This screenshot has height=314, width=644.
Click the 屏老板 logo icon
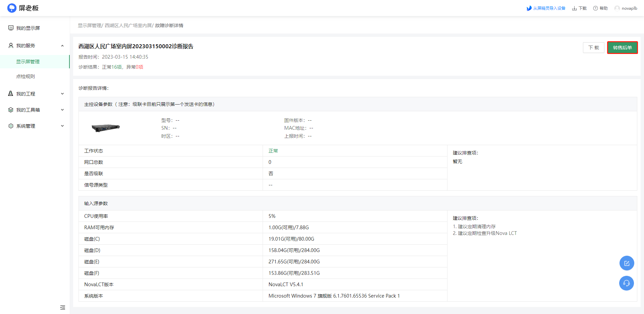click(12, 8)
